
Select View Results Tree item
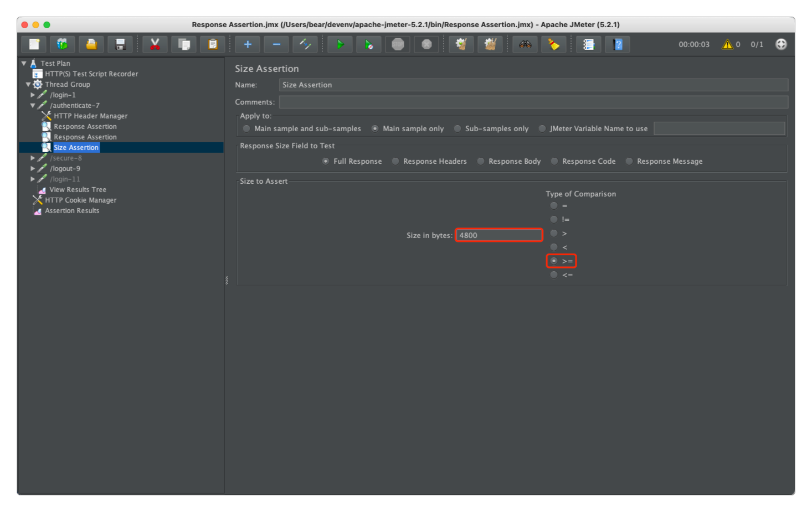[78, 190]
